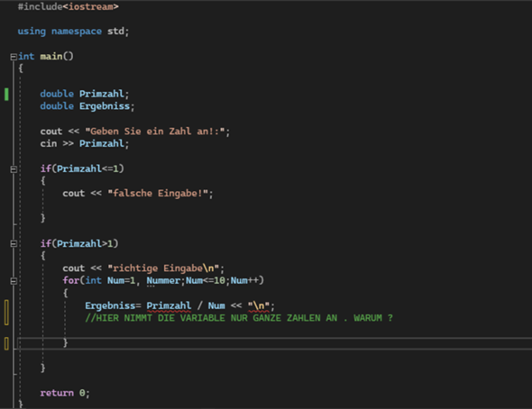Click the "richtige Eingabe\n" string
Image resolution: width=532 pixels, height=409 pixels.
(163, 268)
